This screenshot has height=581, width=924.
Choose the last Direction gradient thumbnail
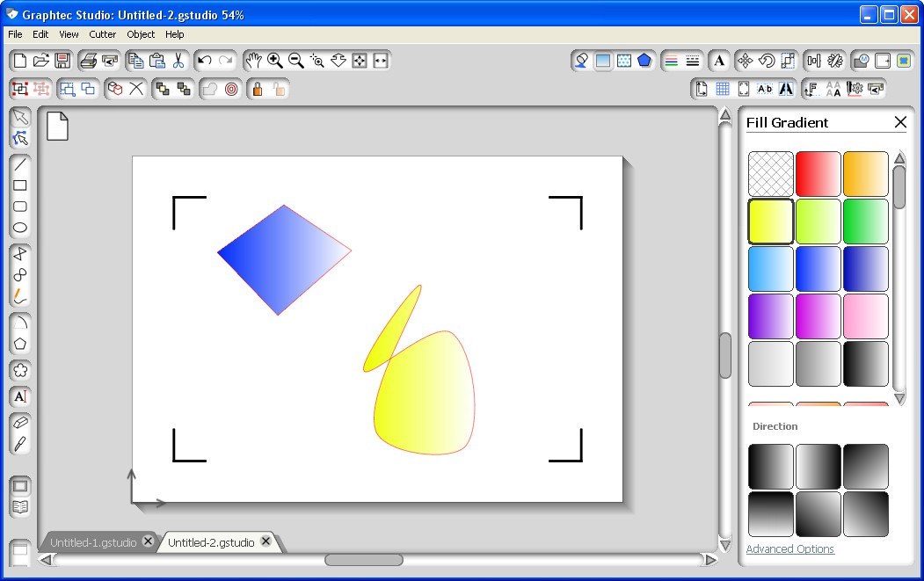click(x=866, y=514)
